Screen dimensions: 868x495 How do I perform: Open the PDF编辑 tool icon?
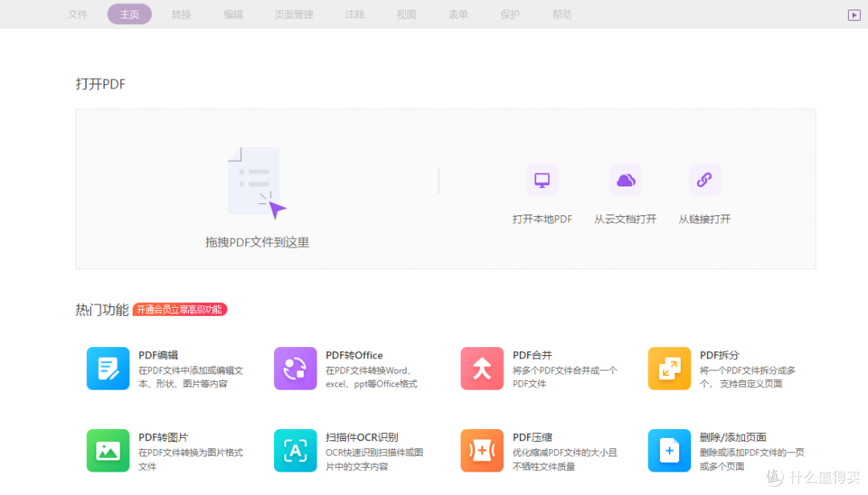click(108, 368)
